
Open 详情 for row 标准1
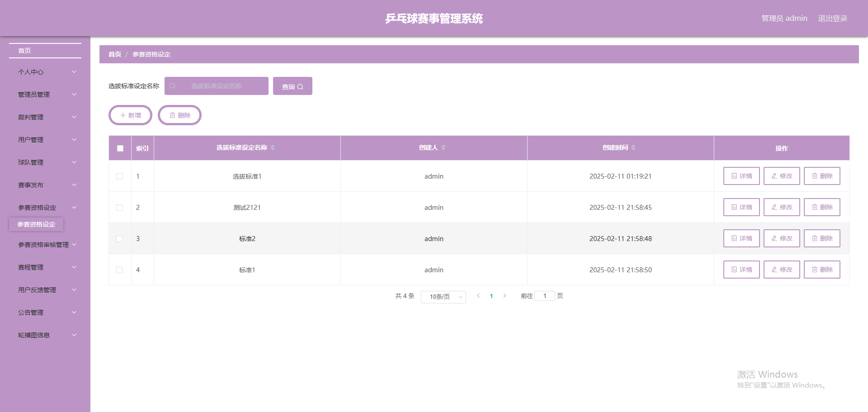point(741,270)
